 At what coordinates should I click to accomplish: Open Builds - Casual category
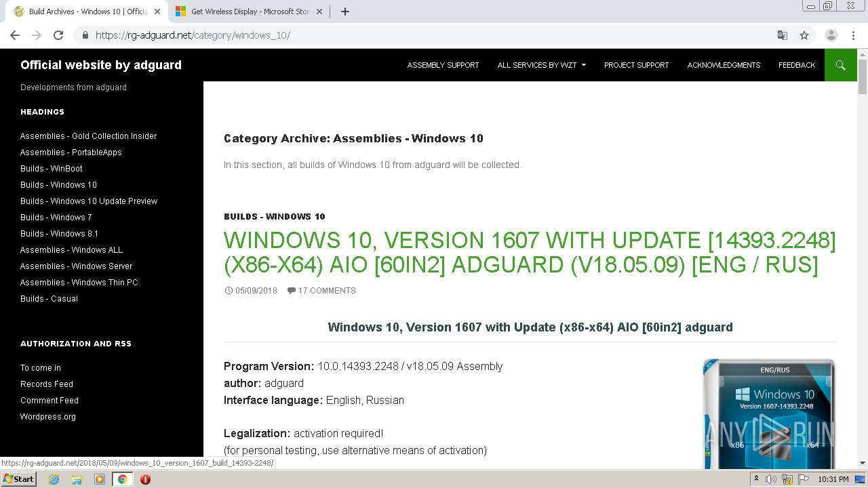pyautogui.click(x=49, y=299)
